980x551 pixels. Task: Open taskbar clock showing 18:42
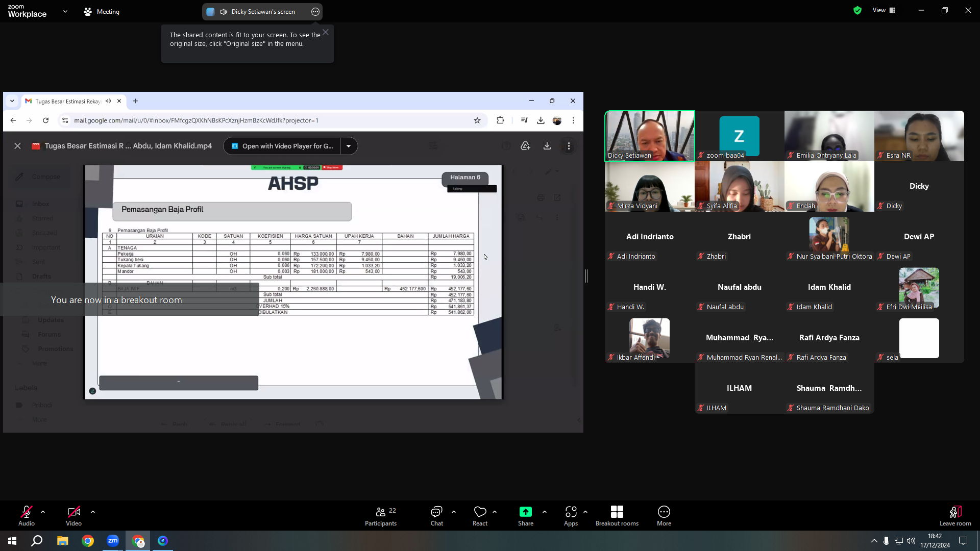pyautogui.click(x=935, y=541)
